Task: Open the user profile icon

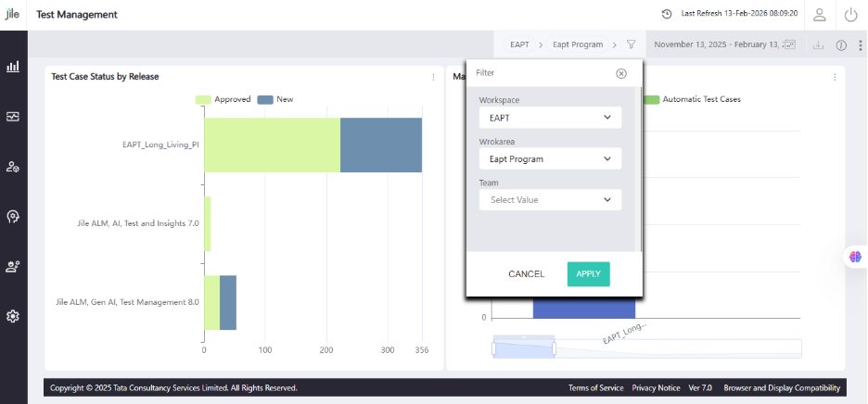Action: [x=819, y=15]
